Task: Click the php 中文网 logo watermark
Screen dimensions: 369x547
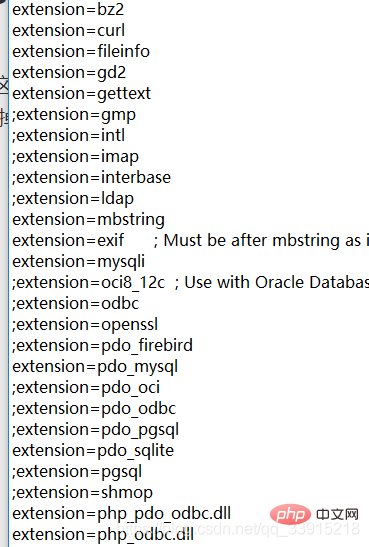Action: (314, 515)
